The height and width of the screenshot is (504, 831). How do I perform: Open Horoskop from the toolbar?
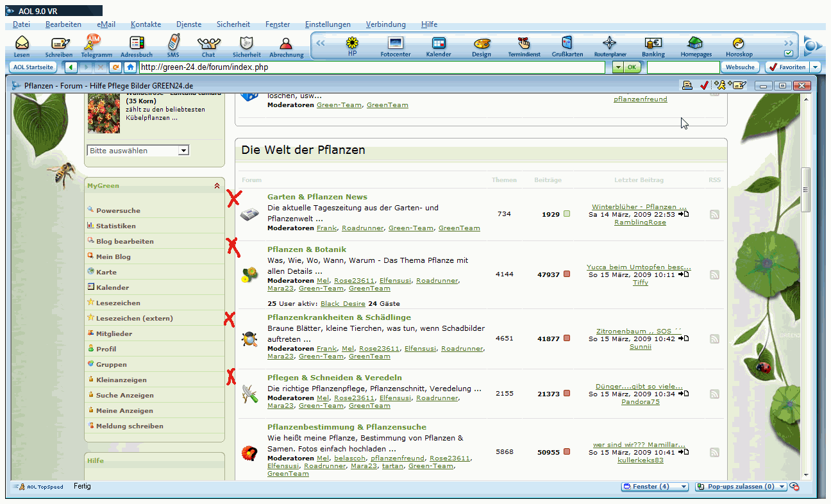click(739, 46)
